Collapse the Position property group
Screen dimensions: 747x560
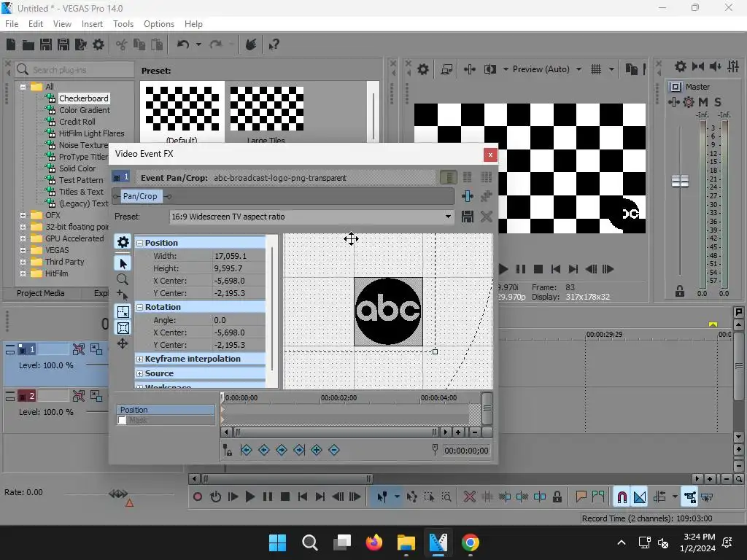[139, 243]
